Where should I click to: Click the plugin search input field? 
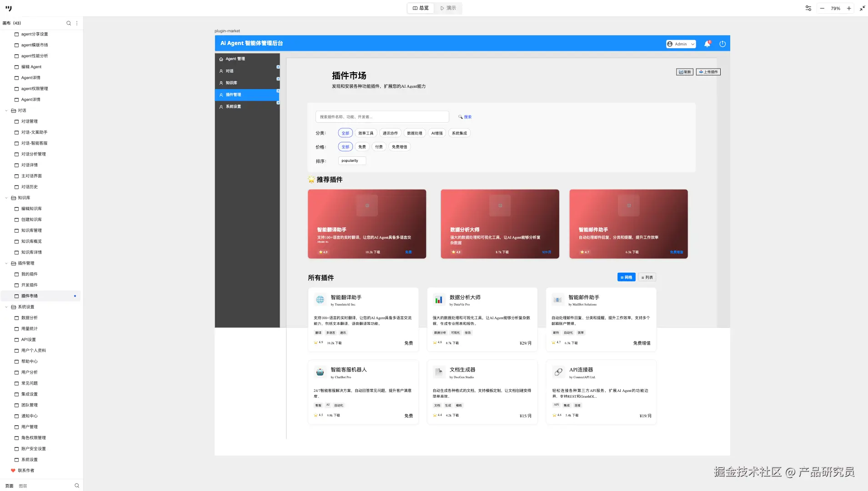tap(382, 117)
